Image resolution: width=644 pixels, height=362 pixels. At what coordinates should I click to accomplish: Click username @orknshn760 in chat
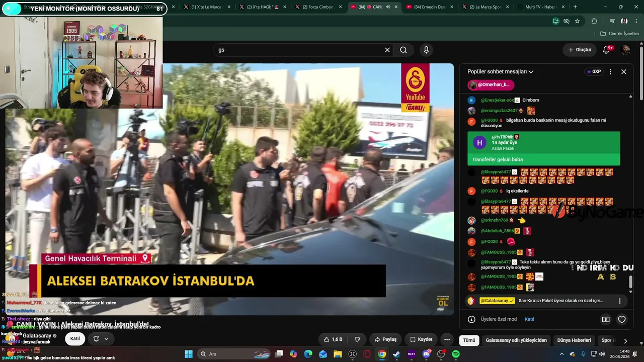494,220
